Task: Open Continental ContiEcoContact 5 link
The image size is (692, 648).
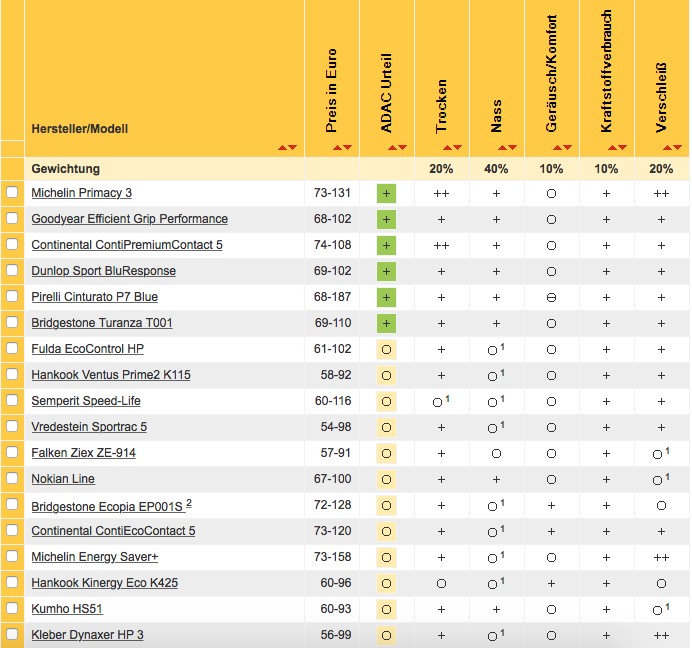Action: 113,531
